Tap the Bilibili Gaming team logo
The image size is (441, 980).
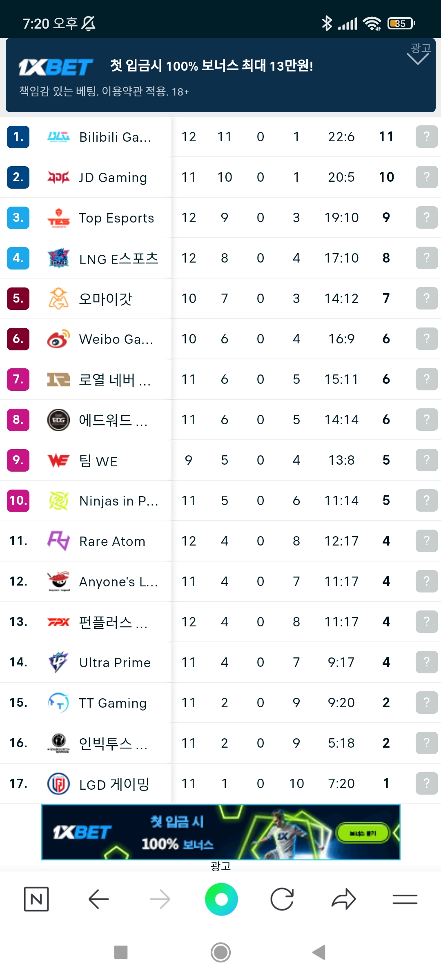click(x=58, y=137)
